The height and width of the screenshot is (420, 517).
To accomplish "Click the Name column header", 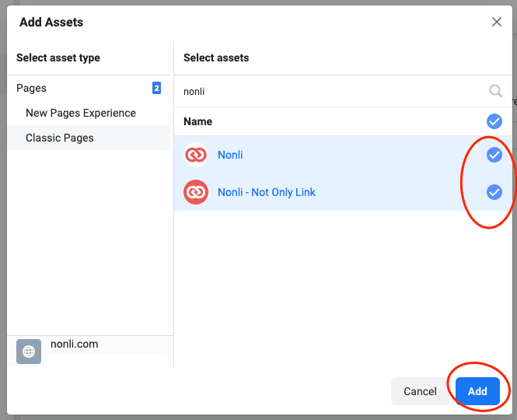I will pos(197,121).
